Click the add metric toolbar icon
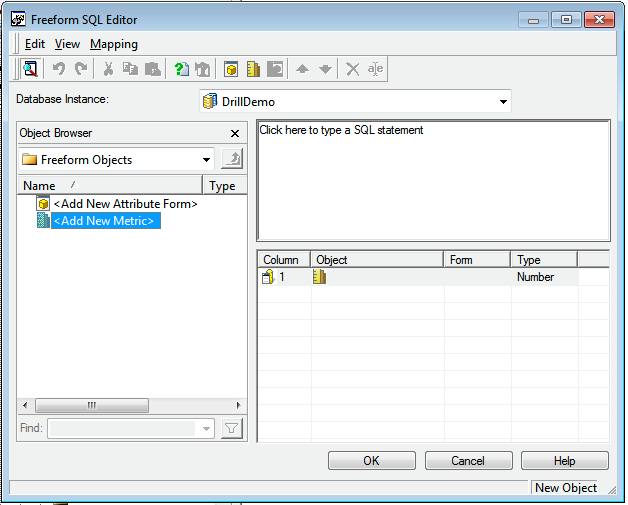628x505 pixels. [x=253, y=69]
